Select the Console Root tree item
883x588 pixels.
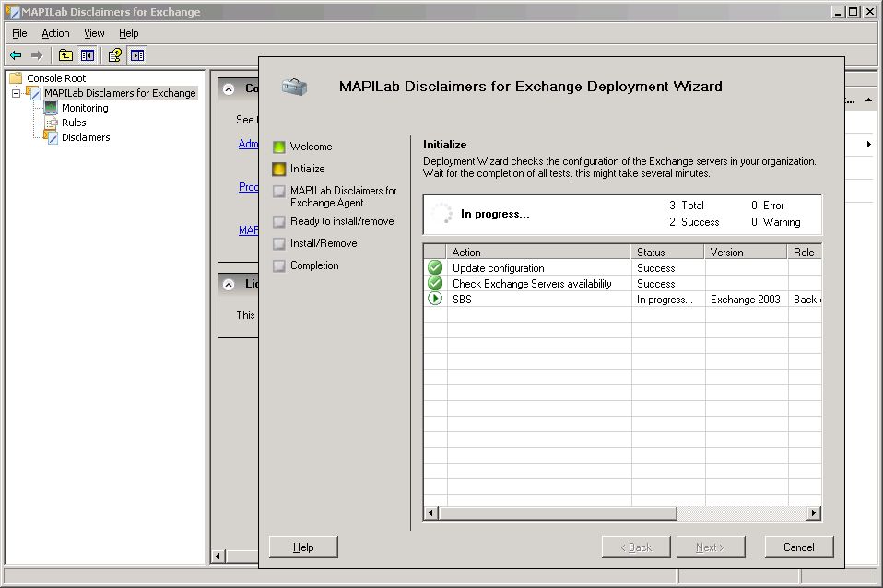56,78
